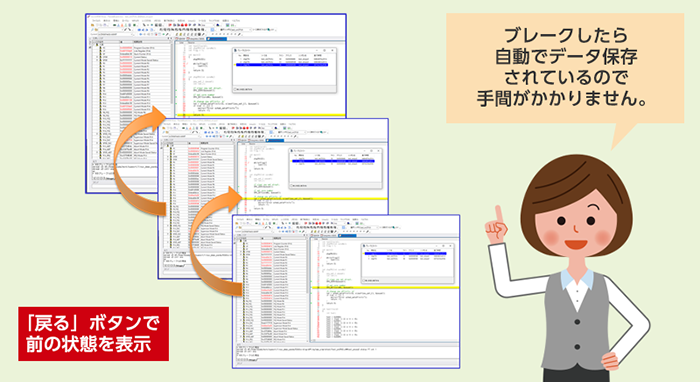
Task: Select "Program Counter (R15)" row in top window
Action: tap(130, 48)
